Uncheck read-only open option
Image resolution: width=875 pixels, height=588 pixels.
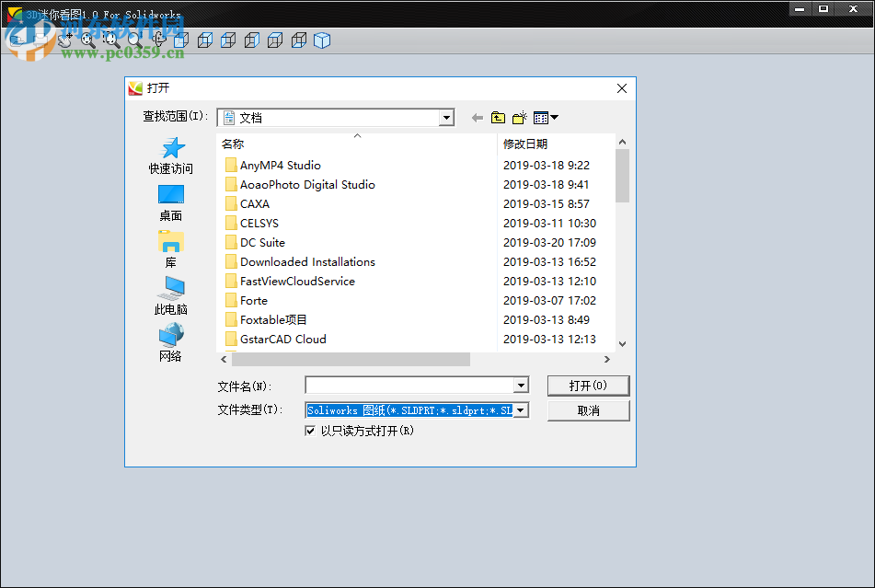pyautogui.click(x=310, y=430)
